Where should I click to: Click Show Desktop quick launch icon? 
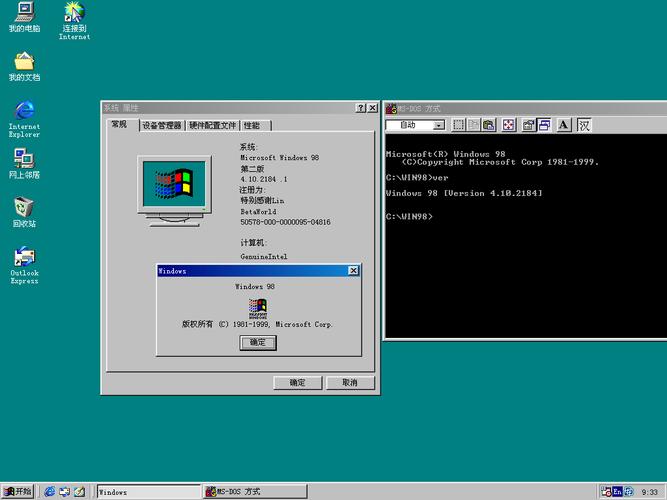click(x=80, y=491)
